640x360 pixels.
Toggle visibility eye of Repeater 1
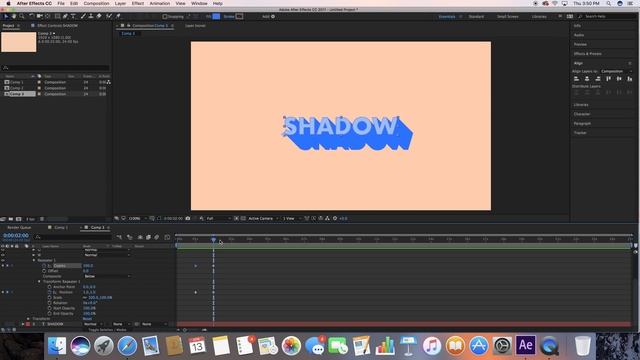(3, 260)
